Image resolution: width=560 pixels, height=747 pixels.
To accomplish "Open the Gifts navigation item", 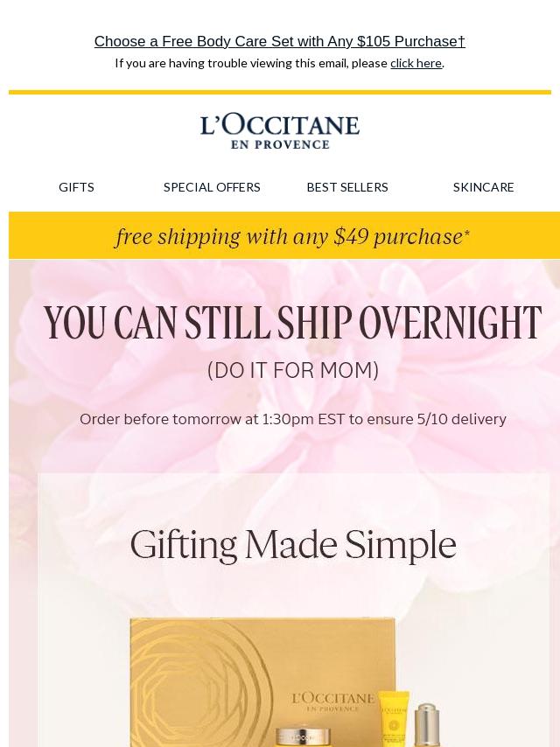I will [x=76, y=187].
